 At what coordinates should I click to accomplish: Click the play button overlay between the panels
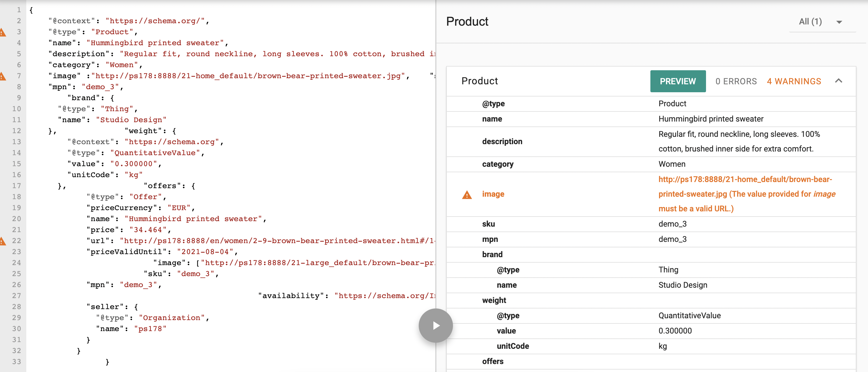coord(435,325)
